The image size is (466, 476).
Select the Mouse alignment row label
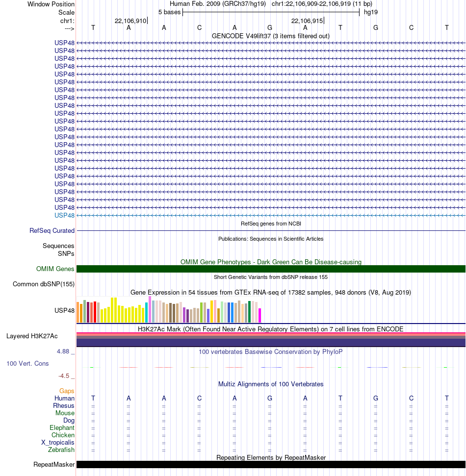[x=65, y=413]
